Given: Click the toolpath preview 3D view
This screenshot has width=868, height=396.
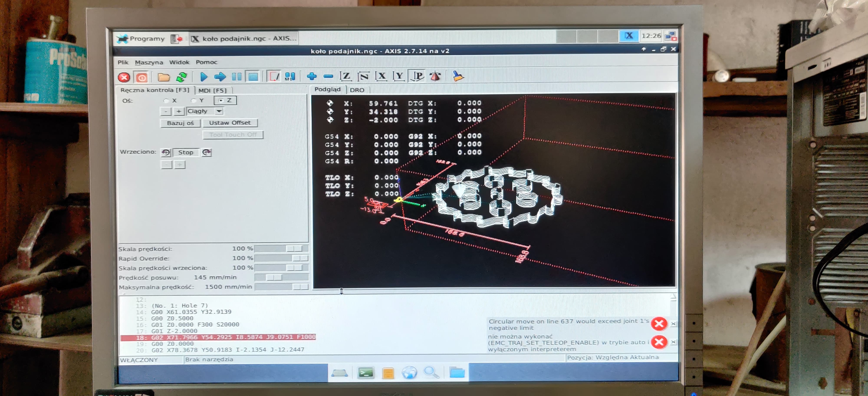Looking at the screenshot, I should coord(494,191).
